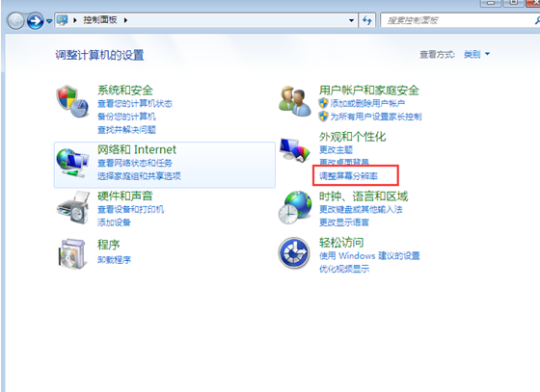The image size is (540, 392).
Task: Open the recent pages dropdown arrow
Action: point(49,21)
